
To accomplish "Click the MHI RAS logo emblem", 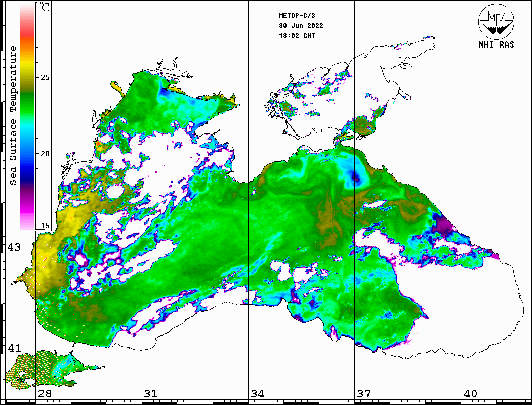I will pyautogui.click(x=496, y=21).
